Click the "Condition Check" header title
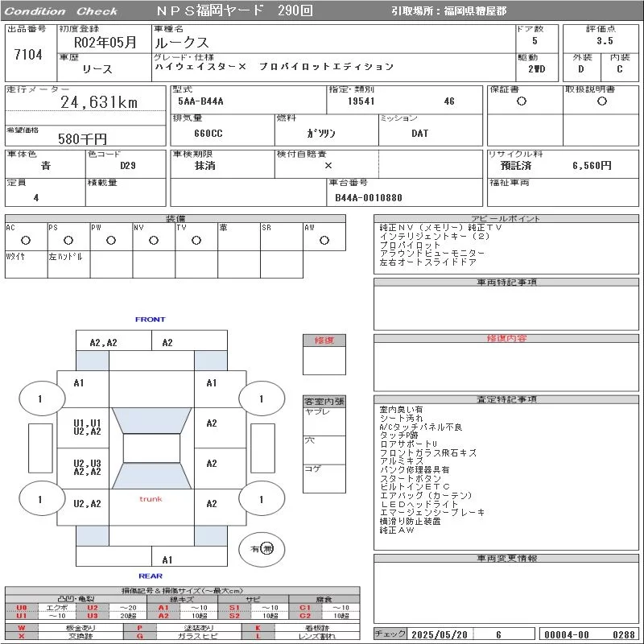Viewport: 644px width, 644px height. pyautogui.click(x=61, y=11)
